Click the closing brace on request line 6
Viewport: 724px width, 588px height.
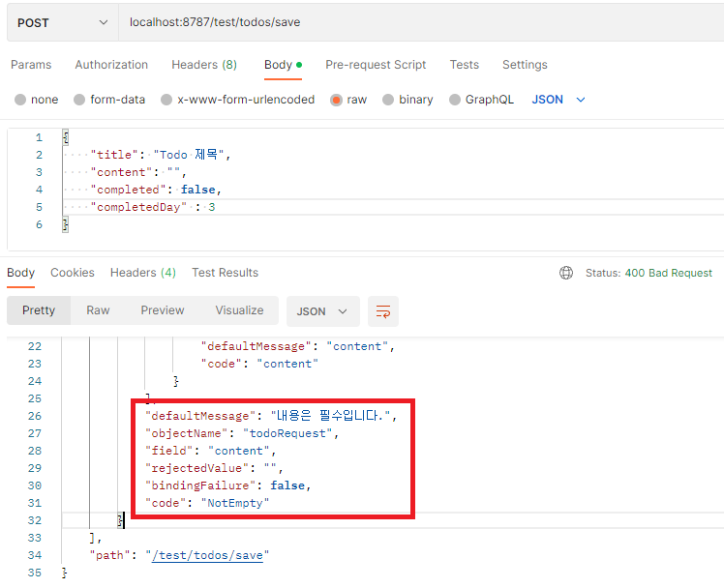coord(66,224)
